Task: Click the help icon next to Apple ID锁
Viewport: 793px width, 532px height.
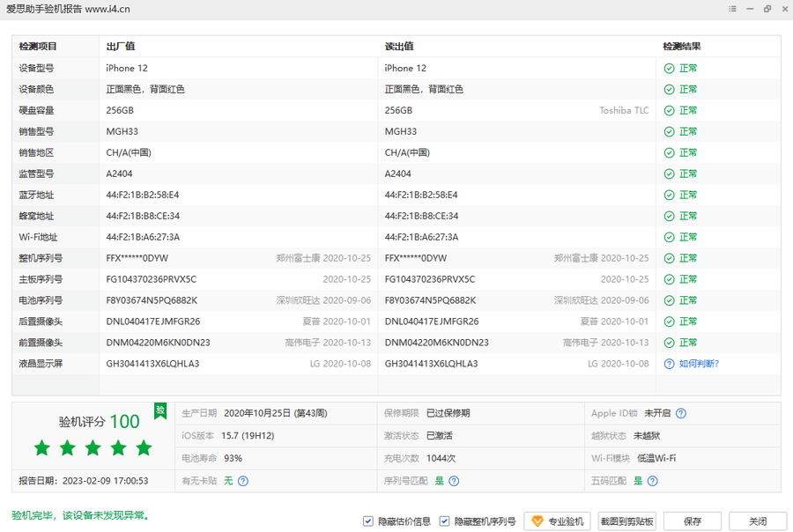Action: click(x=681, y=413)
